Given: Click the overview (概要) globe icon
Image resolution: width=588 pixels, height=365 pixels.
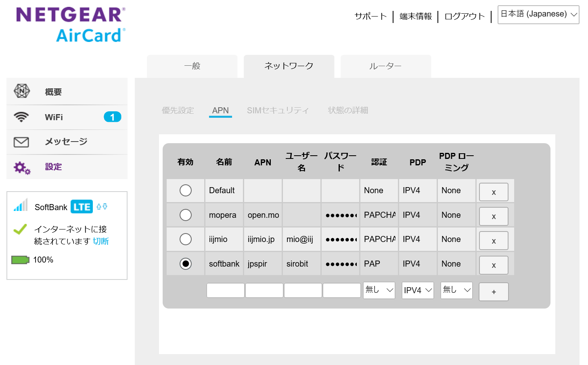Looking at the screenshot, I should point(22,91).
